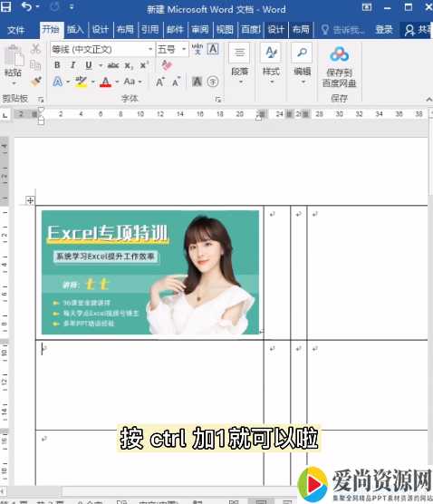Screen dimensions: 433x504
Task: Toggle Bold formatting
Action: point(57,65)
